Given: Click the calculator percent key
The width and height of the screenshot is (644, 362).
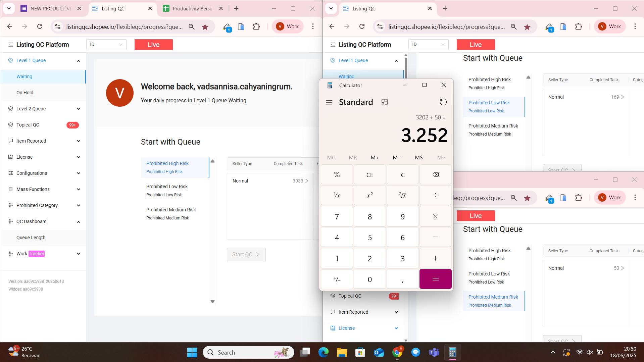Looking at the screenshot, I should (337, 174).
